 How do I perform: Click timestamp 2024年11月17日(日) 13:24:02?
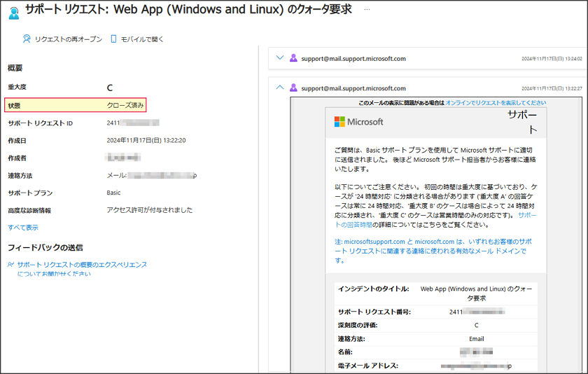552,59
